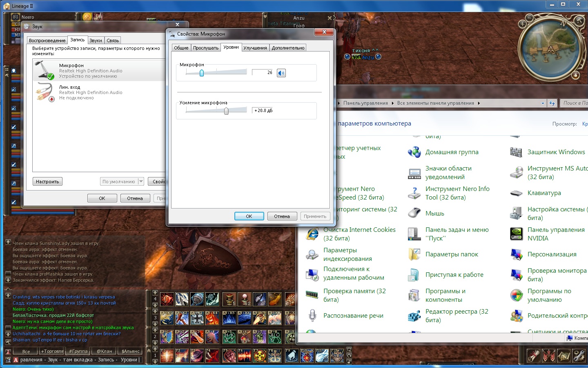Open Параметры индексирования item
This screenshot has height=368, width=588.
pyautogui.click(x=339, y=254)
